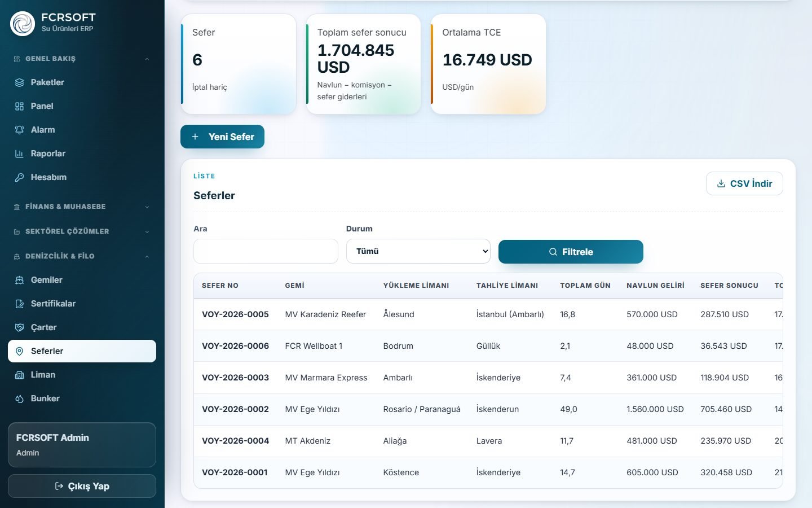Click the SEFER SONUCU column header

(729, 286)
